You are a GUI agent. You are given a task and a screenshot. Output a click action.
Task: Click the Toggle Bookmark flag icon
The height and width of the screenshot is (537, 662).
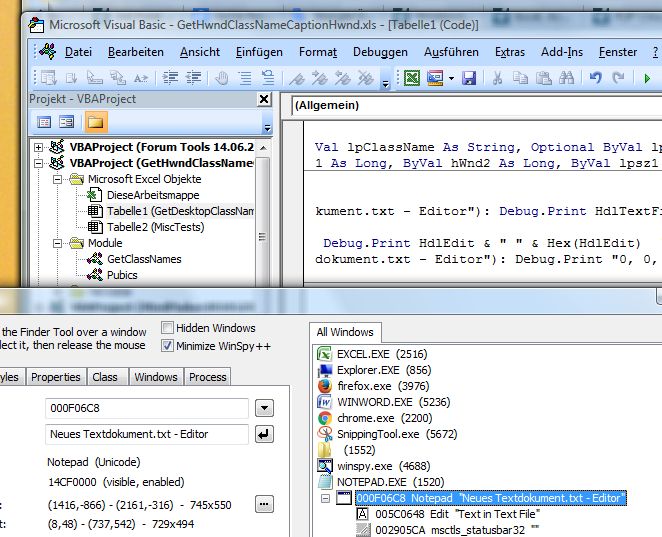pyautogui.click(x=296, y=78)
